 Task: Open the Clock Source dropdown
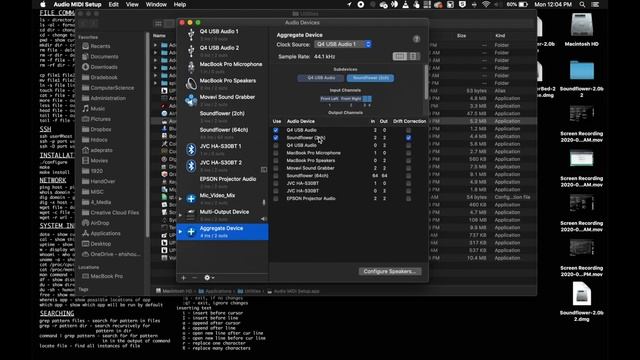(343, 44)
